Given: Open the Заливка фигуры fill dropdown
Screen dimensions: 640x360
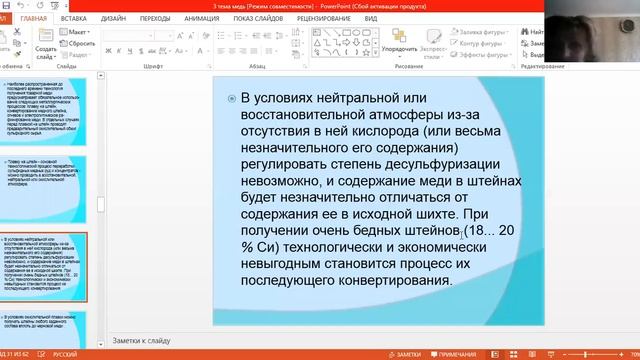Looking at the screenshot, I should (480, 31).
